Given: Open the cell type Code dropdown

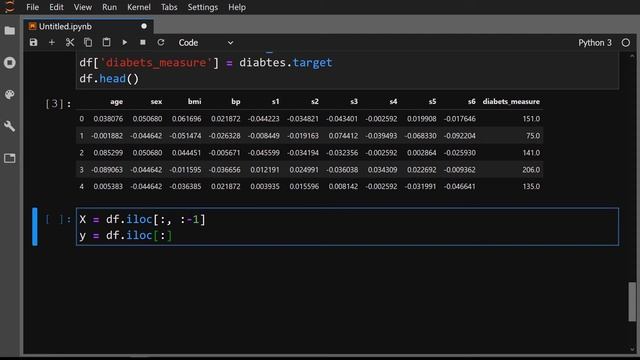Looking at the screenshot, I should [206, 43].
